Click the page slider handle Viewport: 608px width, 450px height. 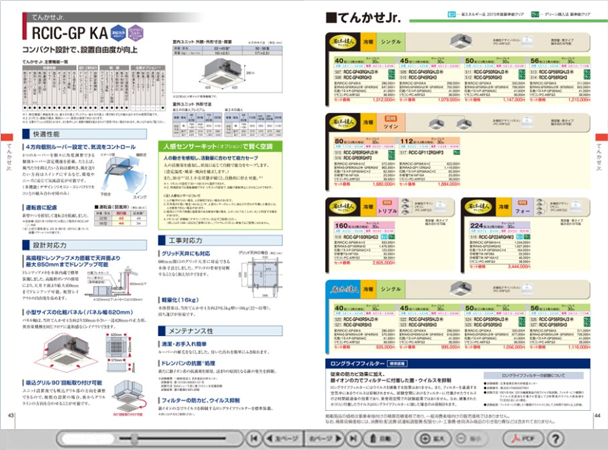134,438
